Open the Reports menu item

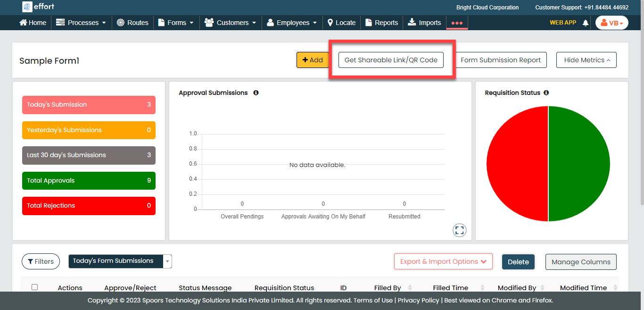381,23
